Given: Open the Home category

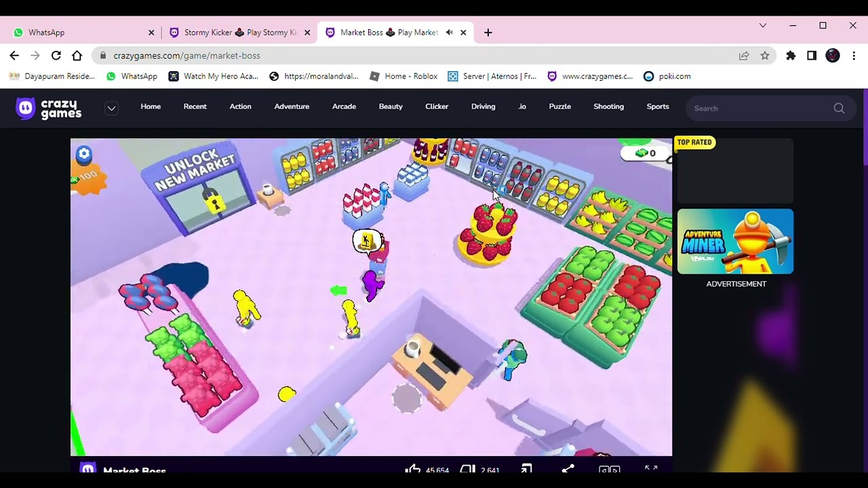Looking at the screenshot, I should (151, 106).
